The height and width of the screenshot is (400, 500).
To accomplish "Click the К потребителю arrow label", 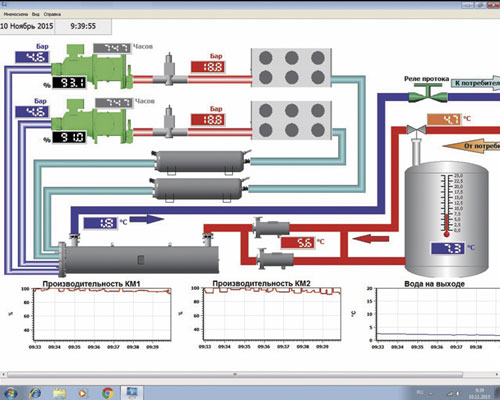I will tap(476, 83).
